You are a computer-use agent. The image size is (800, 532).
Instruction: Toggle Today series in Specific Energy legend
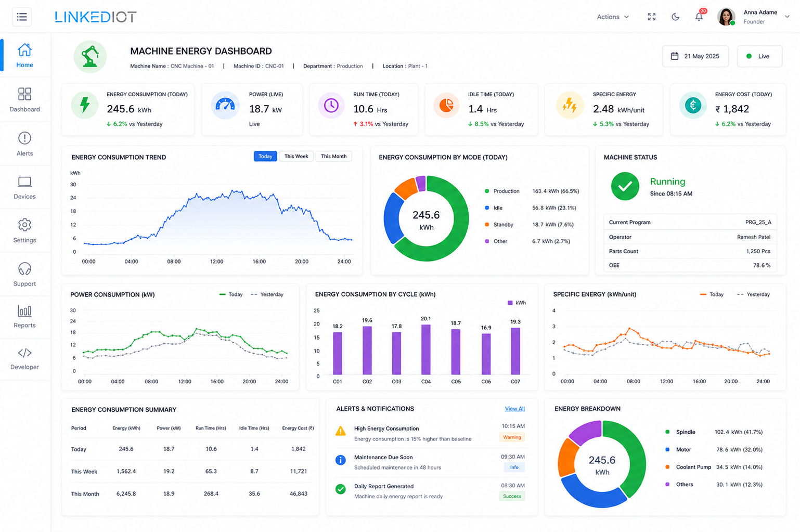[712, 294]
